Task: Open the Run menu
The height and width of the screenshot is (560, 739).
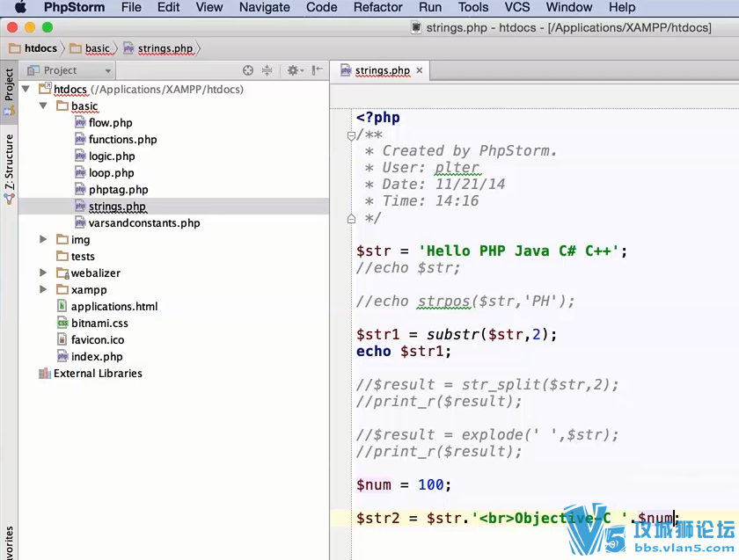Action: pos(430,7)
